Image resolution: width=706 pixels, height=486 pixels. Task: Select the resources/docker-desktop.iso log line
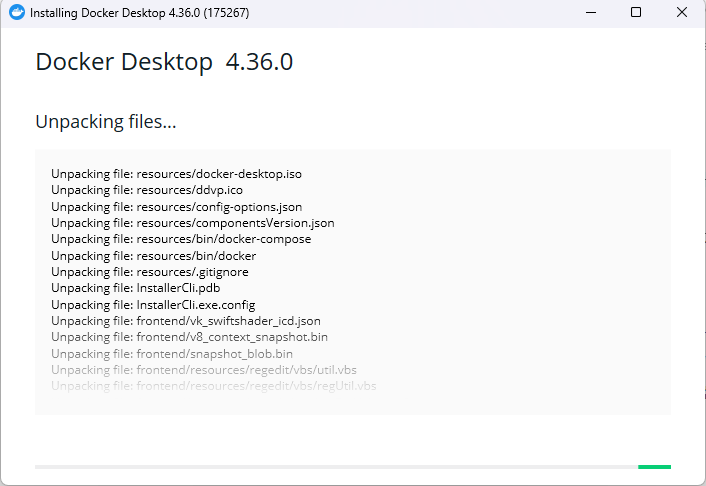point(176,174)
